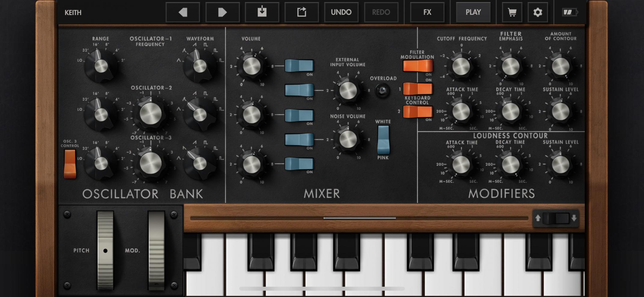This screenshot has height=297, width=644.
Task: Click the REDO button
Action: click(381, 12)
